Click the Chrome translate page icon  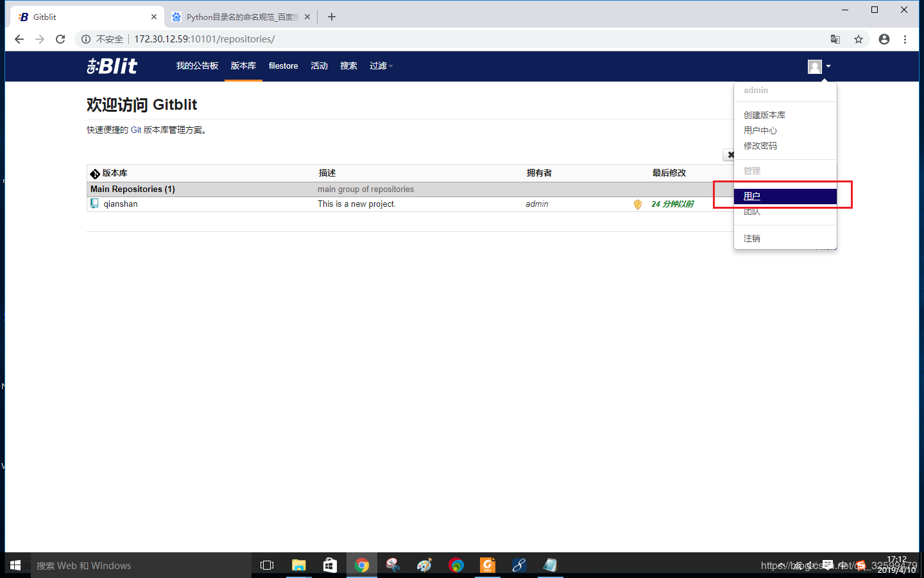coord(835,39)
